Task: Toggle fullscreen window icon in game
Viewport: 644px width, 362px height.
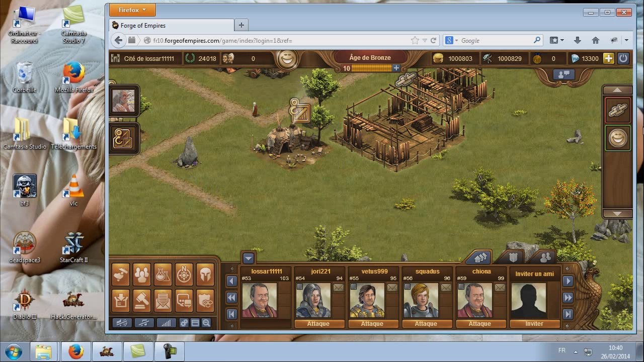Action: point(195,323)
